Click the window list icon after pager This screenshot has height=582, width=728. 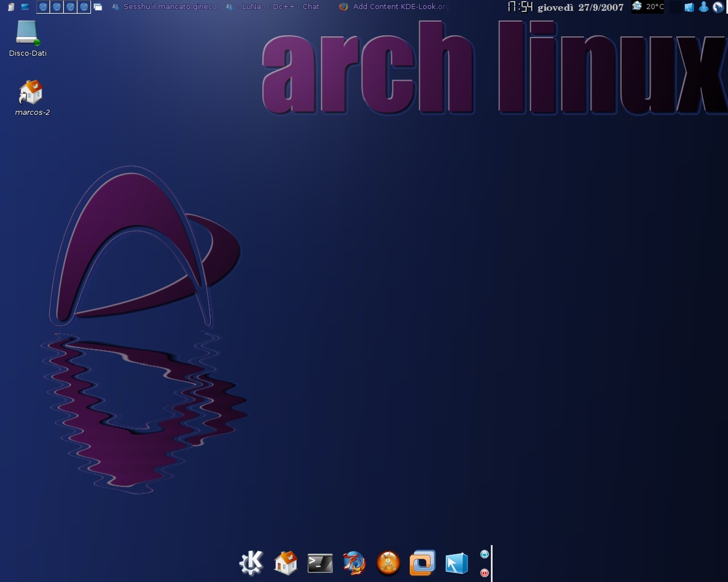[98, 7]
